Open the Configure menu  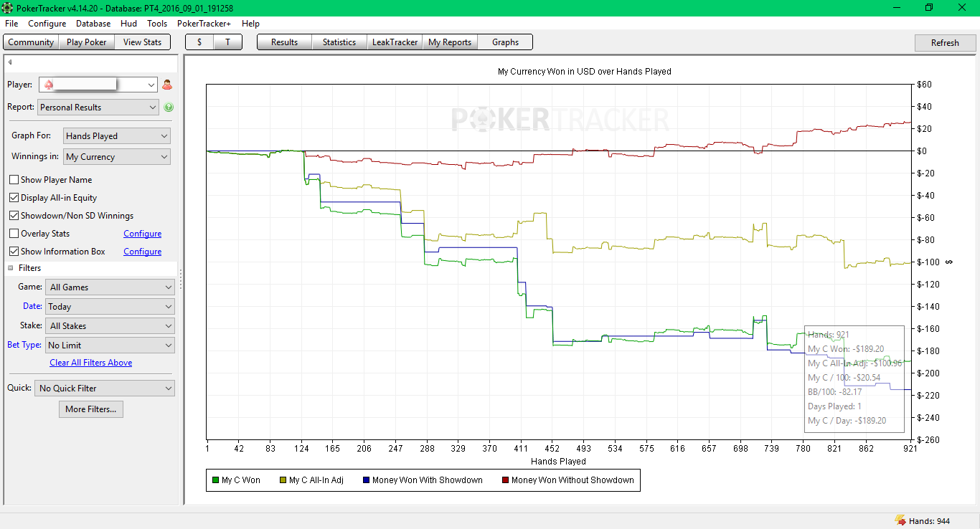pos(47,24)
